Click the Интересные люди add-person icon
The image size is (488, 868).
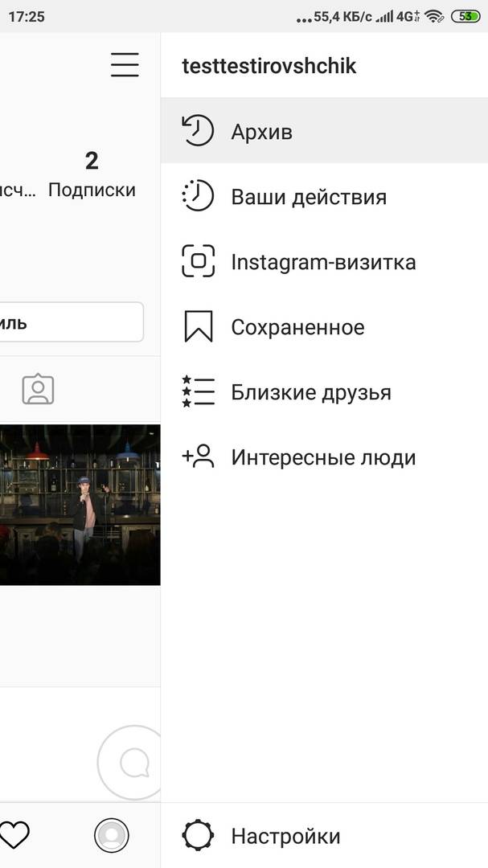pyautogui.click(x=198, y=457)
